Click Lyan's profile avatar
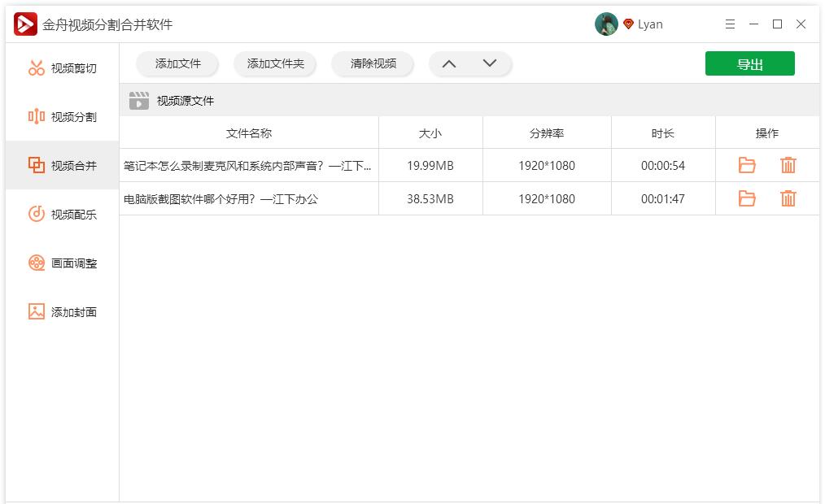Image resolution: width=825 pixels, height=504 pixels. (x=607, y=24)
